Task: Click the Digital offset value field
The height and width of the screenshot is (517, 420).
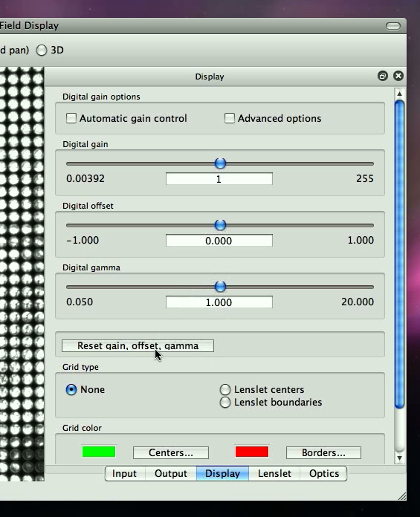Action: pos(219,241)
